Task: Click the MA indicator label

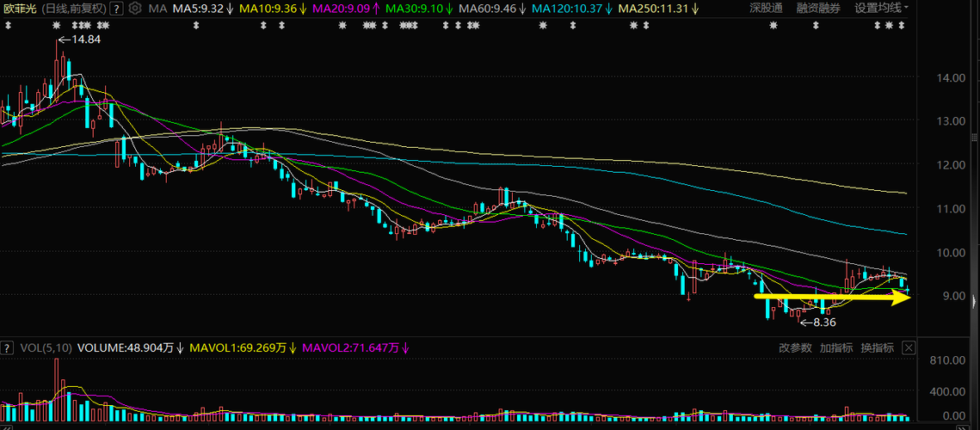Action: coord(158,8)
